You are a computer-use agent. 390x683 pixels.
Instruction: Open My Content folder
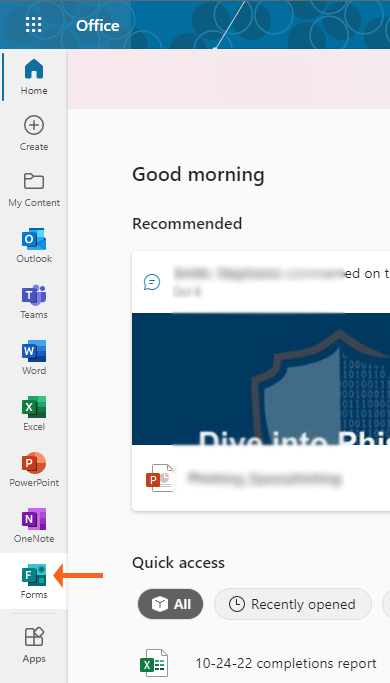34,189
